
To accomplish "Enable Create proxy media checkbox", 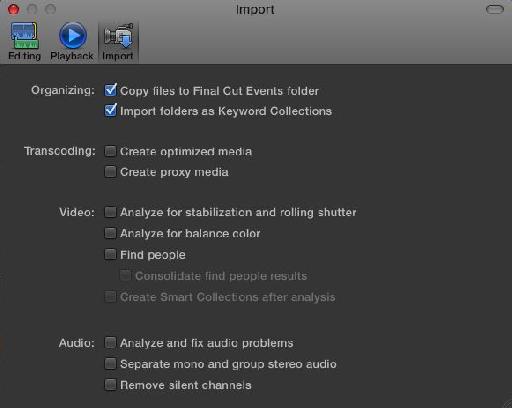I will point(110,172).
